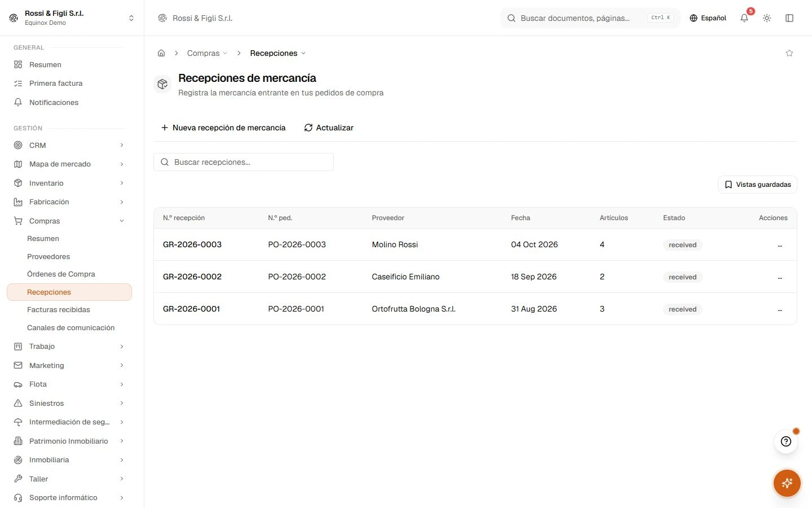Click the Fabricación chart icon
The image size is (812, 508).
click(18, 202)
